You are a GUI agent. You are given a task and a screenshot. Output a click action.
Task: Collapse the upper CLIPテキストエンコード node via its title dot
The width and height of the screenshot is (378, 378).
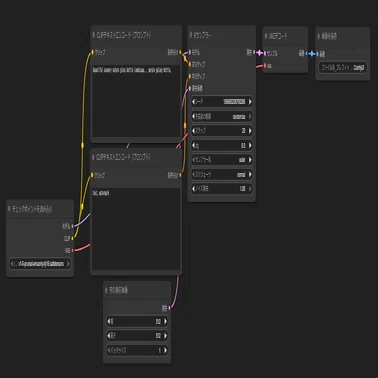(94, 35)
